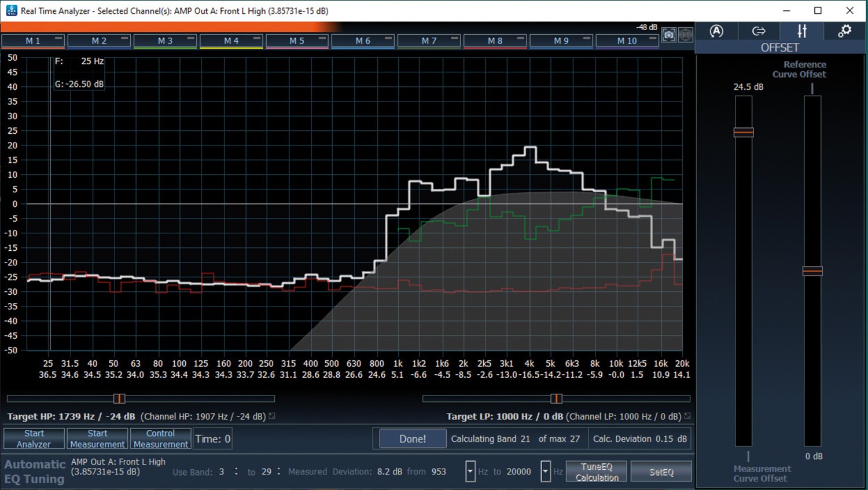Click Start Measurement button
Screen dimensions: 868x490
tap(97, 438)
